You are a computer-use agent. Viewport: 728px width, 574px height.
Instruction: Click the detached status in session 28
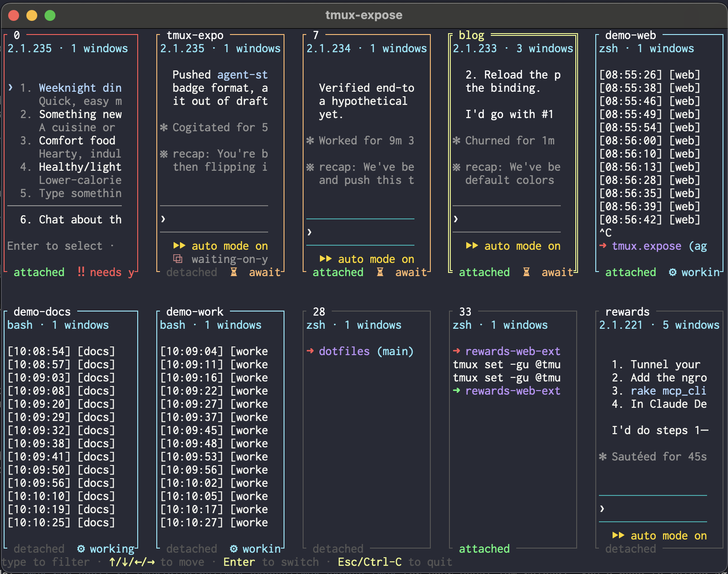[338, 549]
